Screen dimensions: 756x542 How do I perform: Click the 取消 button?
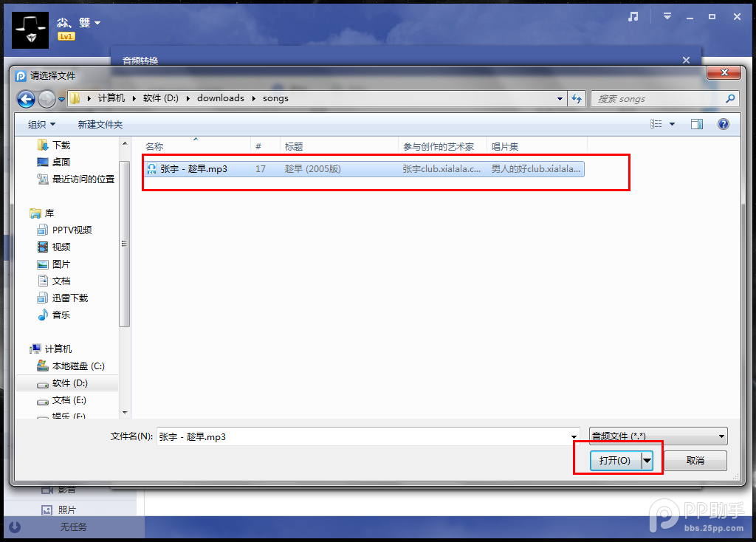coord(695,461)
